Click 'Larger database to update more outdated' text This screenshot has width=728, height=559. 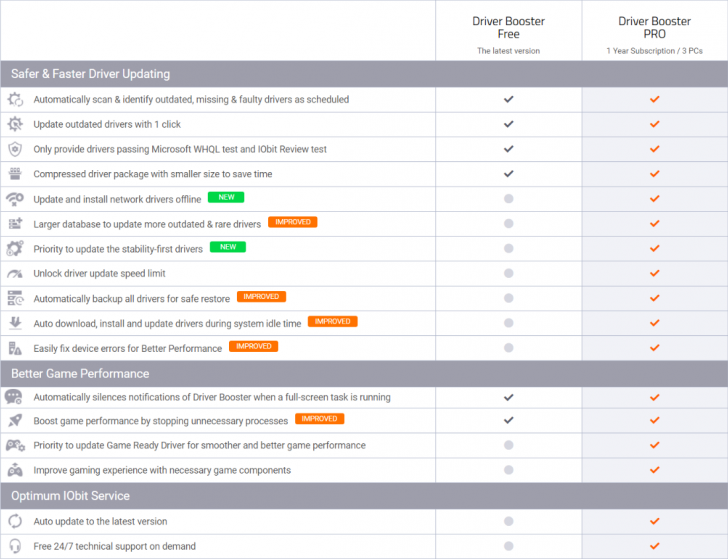tap(147, 224)
